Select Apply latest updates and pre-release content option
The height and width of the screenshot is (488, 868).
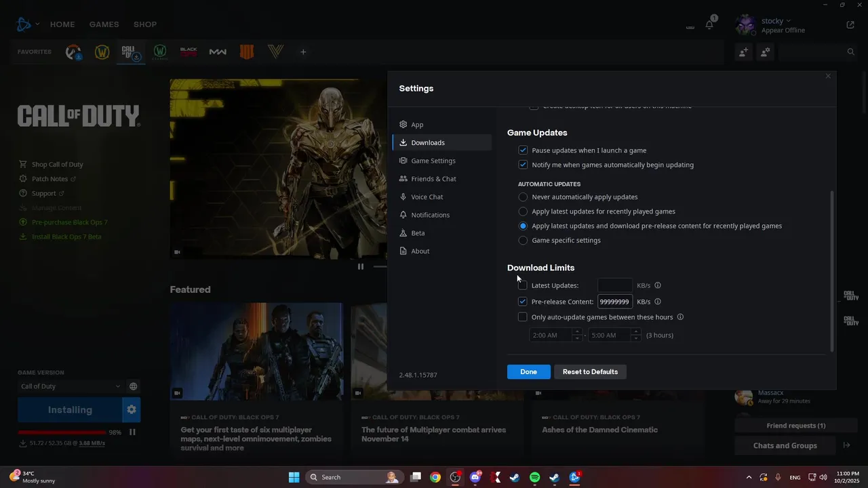[523, 226]
